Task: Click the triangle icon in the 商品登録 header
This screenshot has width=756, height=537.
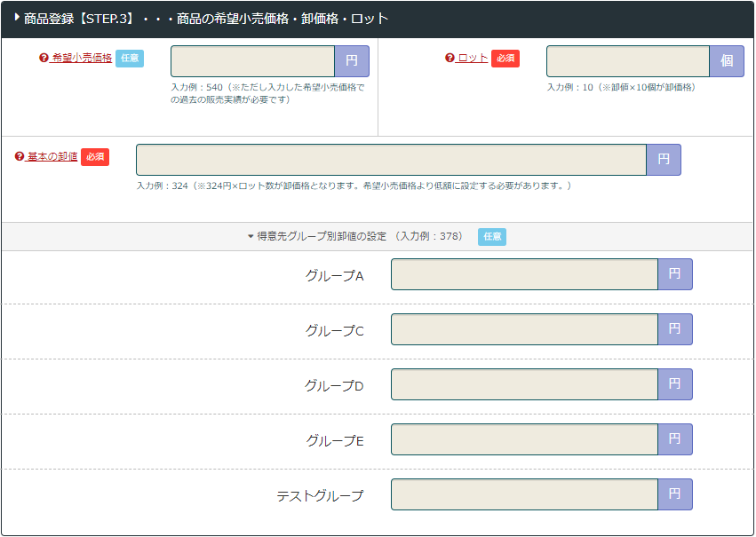Action: (17, 18)
